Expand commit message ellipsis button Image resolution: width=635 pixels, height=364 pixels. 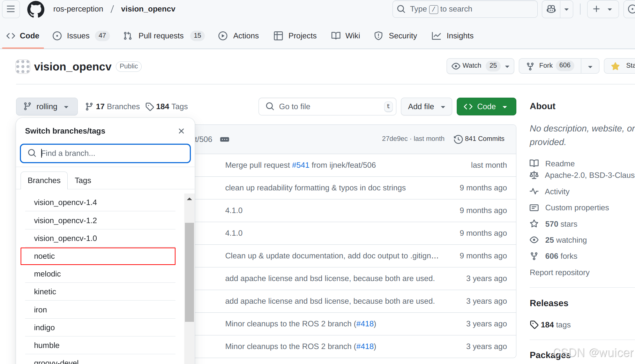tap(225, 139)
